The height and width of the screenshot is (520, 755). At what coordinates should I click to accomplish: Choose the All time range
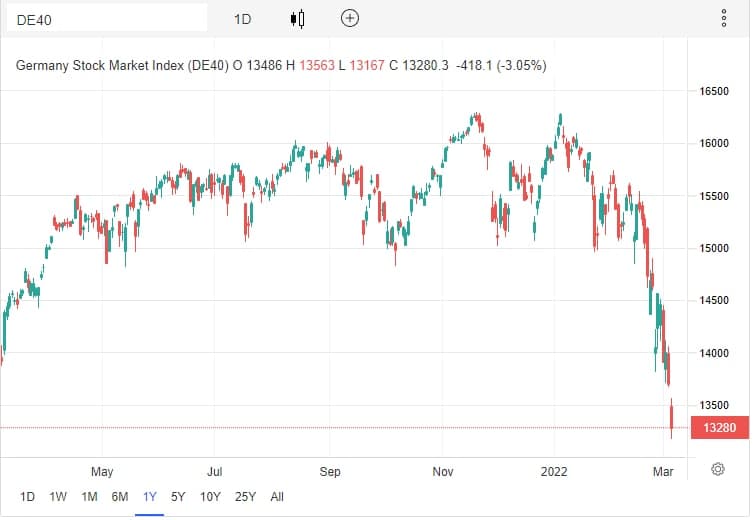[x=277, y=496]
